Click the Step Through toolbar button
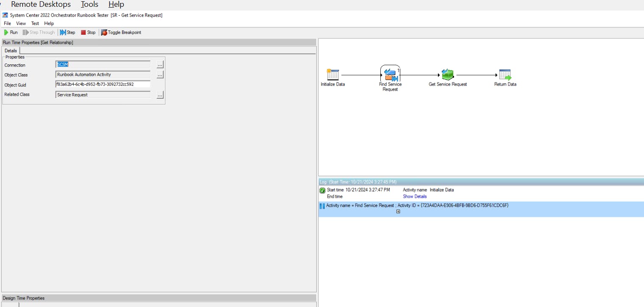Image resolution: width=644 pixels, height=307 pixels. point(39,32)
